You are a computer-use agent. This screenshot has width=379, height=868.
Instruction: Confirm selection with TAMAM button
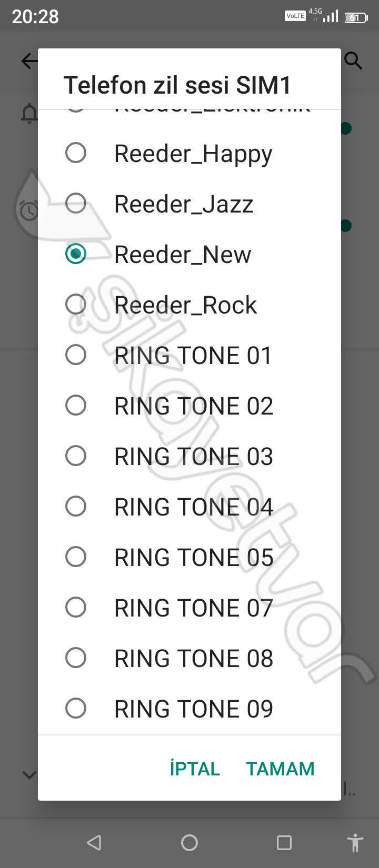coord(280,769)
